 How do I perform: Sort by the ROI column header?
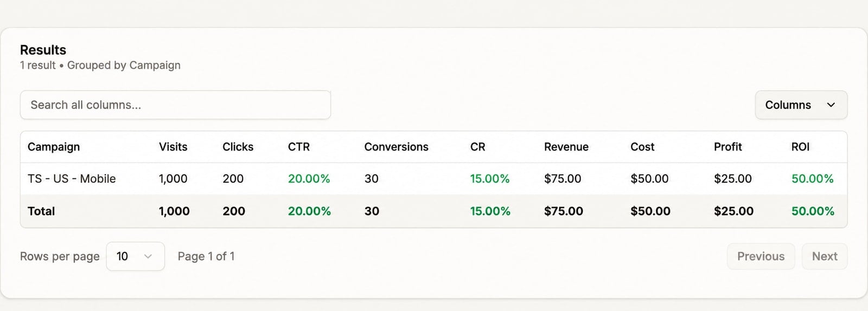(800, 147)
